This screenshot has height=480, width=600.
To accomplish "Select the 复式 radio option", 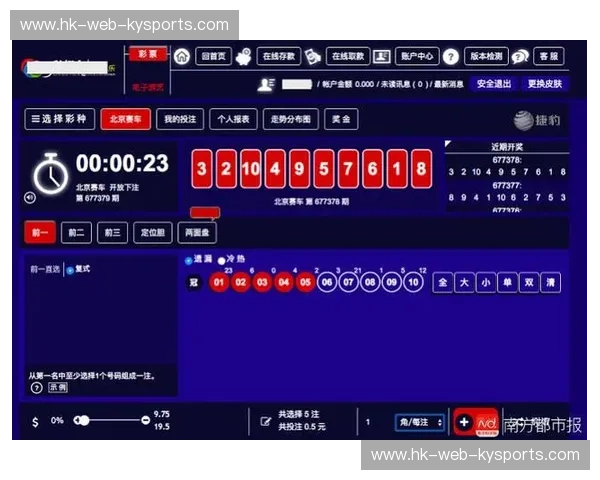I will click(x=69, y=269).
